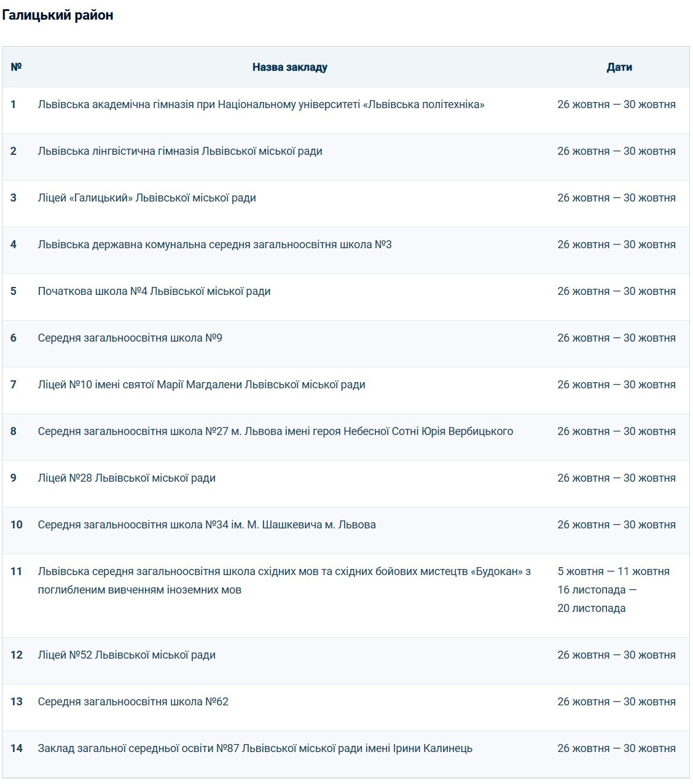Click row number 8 in the № column
This screenshot has width=693, height=784.
14,431
